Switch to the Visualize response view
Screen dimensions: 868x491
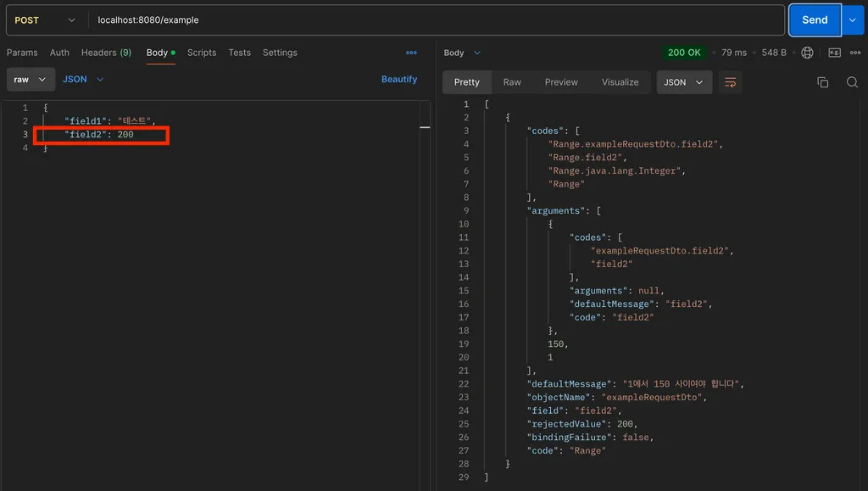620,82
